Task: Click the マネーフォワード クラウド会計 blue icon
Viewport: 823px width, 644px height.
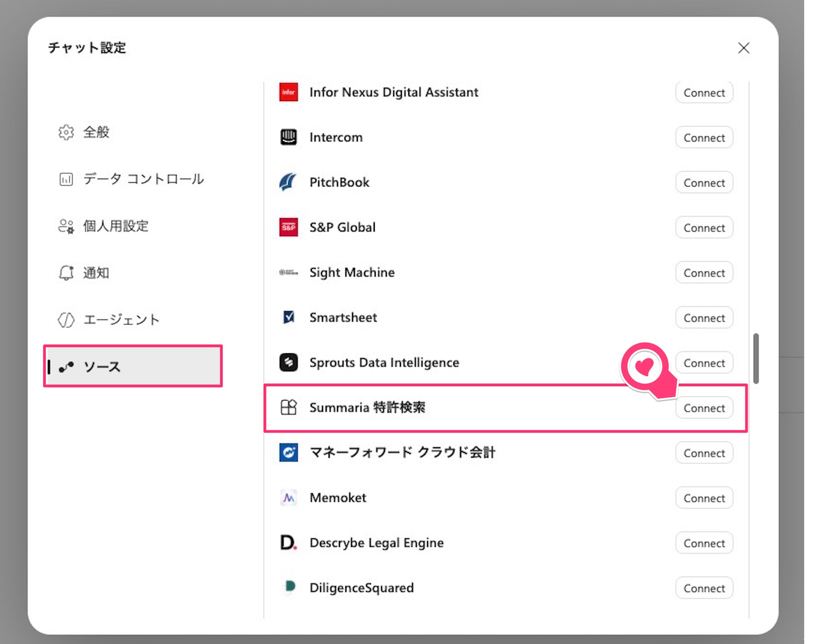Action: click(288, 452)
